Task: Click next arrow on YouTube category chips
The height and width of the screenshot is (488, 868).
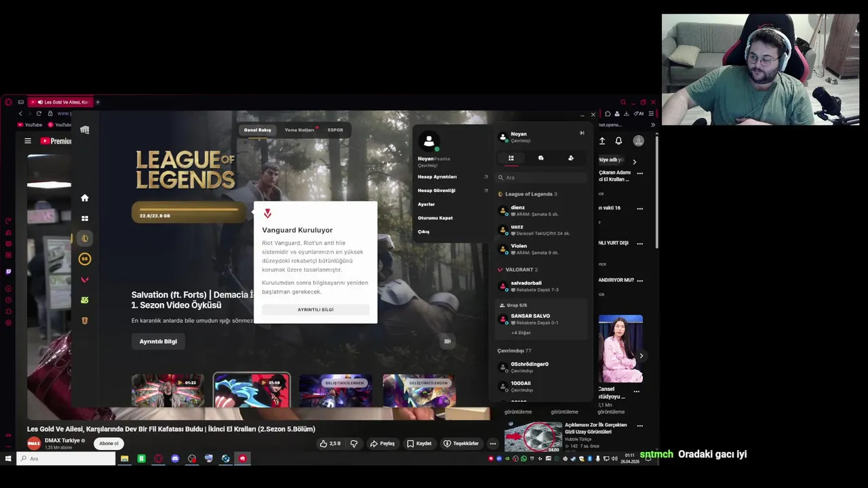Action: 634,162
